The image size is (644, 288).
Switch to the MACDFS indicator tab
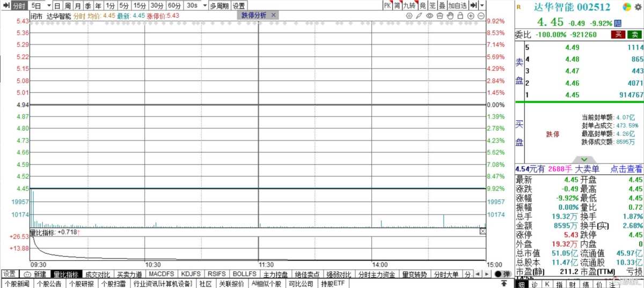(162, 274)
